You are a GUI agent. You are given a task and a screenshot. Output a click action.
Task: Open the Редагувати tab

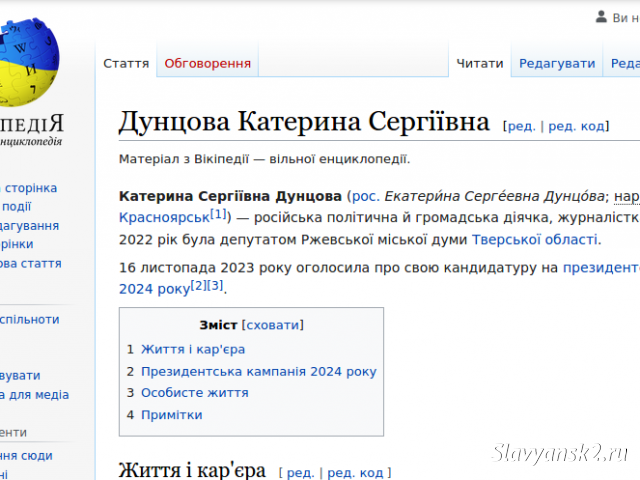[557, 64]
